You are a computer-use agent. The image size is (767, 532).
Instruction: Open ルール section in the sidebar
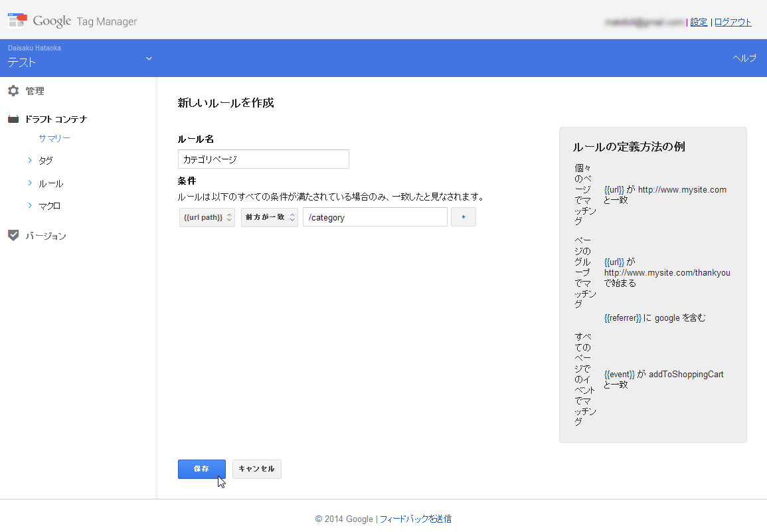(x=51, y=183)
